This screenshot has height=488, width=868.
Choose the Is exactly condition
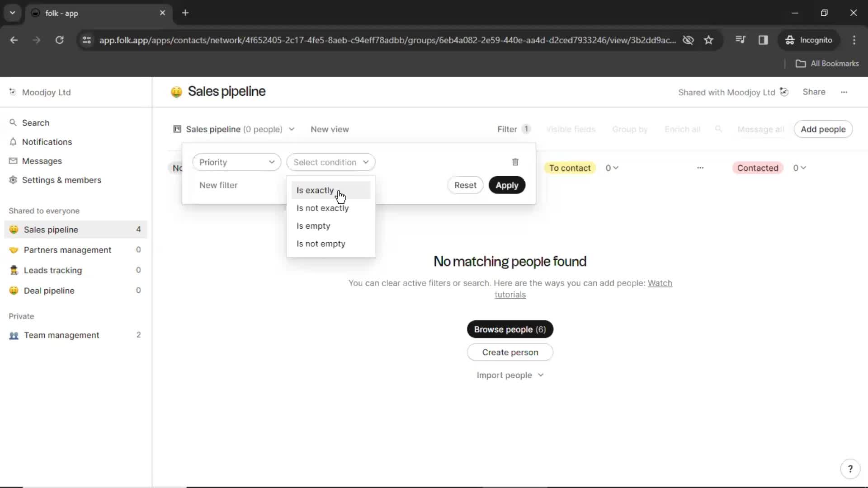(330, 190)
